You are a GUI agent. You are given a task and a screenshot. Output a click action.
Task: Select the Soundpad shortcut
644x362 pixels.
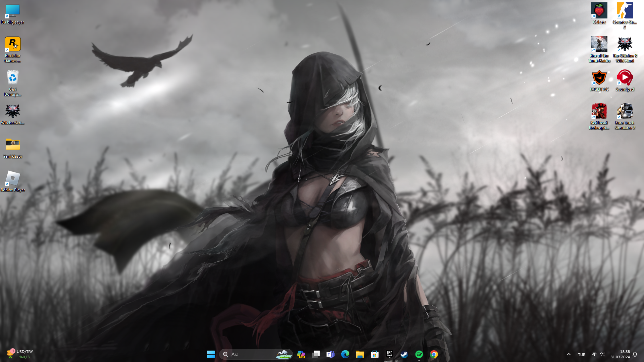click(x=625, y=81)
